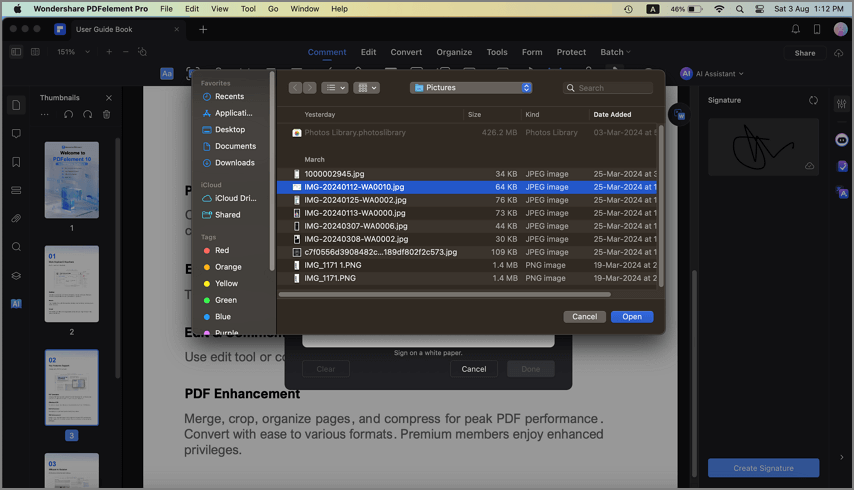The image size is (854, 490).
Task: Open the properties sliders icon on right edge
Action: 841,103
